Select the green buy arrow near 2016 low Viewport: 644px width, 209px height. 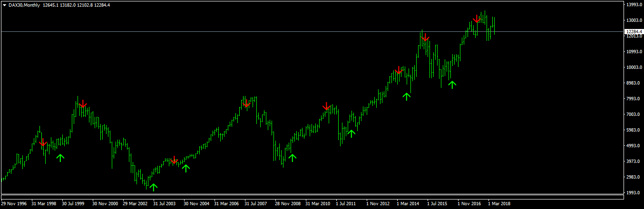coord(452,85)
